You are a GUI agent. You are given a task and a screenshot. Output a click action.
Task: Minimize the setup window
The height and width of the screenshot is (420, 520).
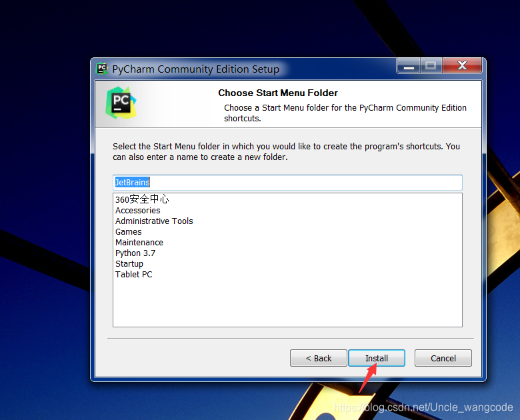[409, 65]
